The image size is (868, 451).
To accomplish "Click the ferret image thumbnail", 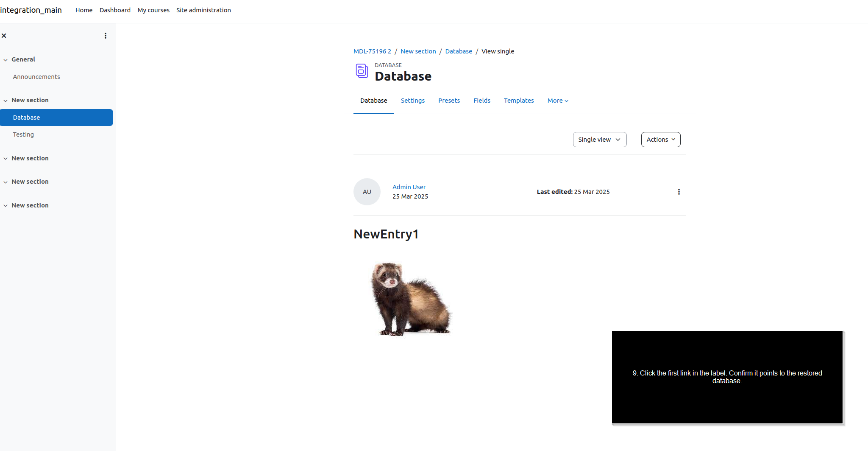I will [x=410, y=298].
